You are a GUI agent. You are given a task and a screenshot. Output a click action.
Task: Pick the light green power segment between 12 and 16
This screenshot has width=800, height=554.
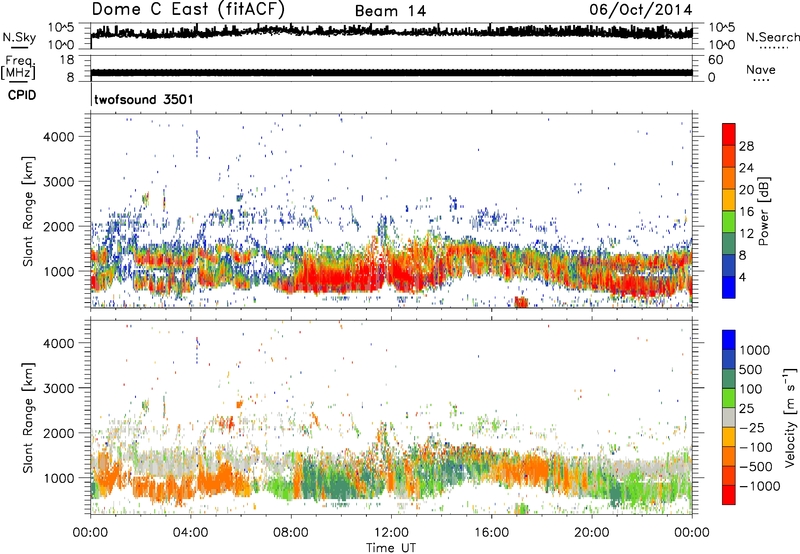[729, 222]
